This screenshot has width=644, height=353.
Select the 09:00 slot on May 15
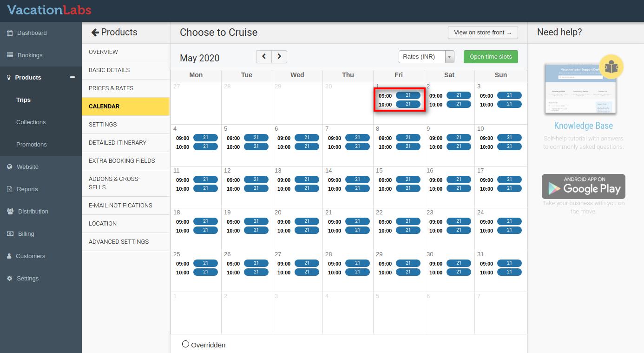pos(407,180)
